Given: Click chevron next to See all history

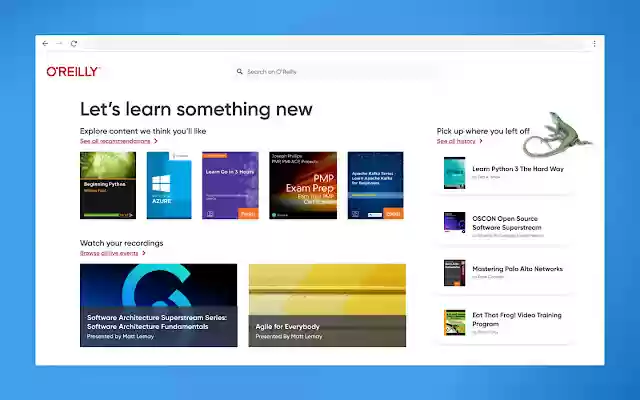Looking at the screenshot, I should pos(481,141).
